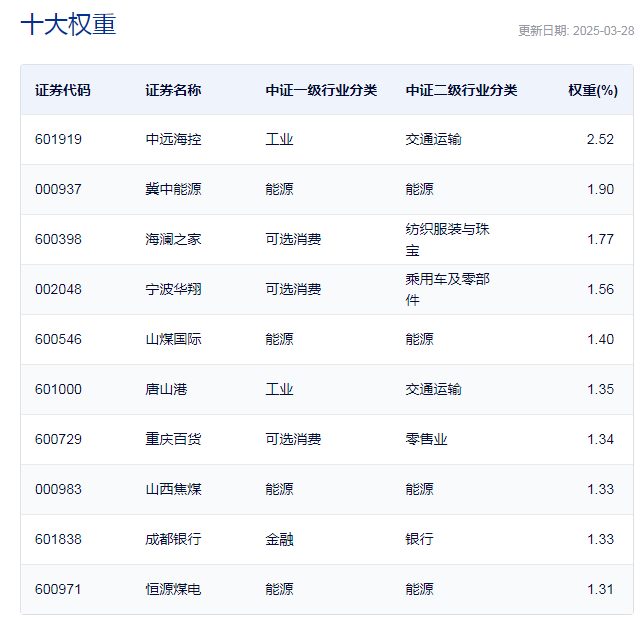Open stock code 002048

coord(58,289)
